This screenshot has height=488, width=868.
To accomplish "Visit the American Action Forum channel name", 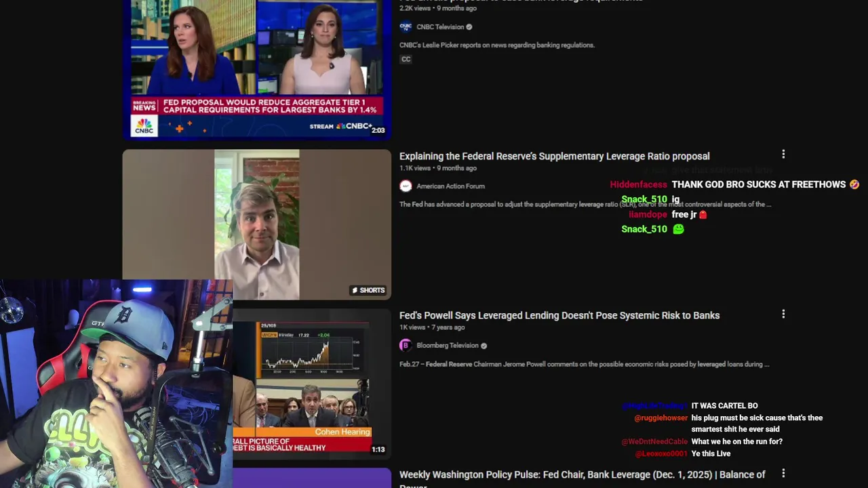I will point(450,186).
